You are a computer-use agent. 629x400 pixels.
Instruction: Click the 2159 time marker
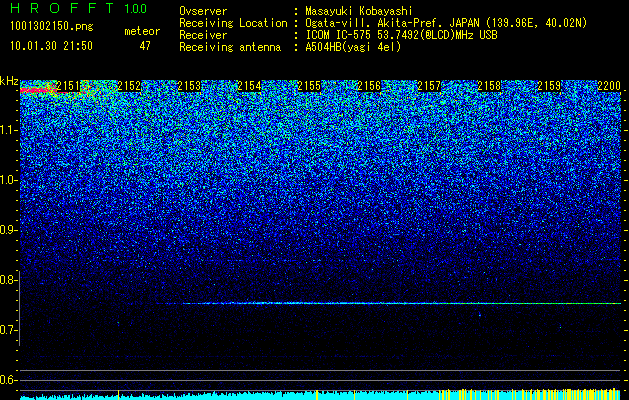[x=549, y=86]
